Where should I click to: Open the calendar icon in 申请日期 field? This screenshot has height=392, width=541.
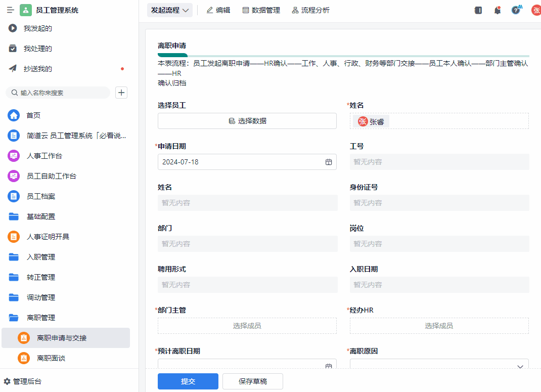tap(329, 162)
